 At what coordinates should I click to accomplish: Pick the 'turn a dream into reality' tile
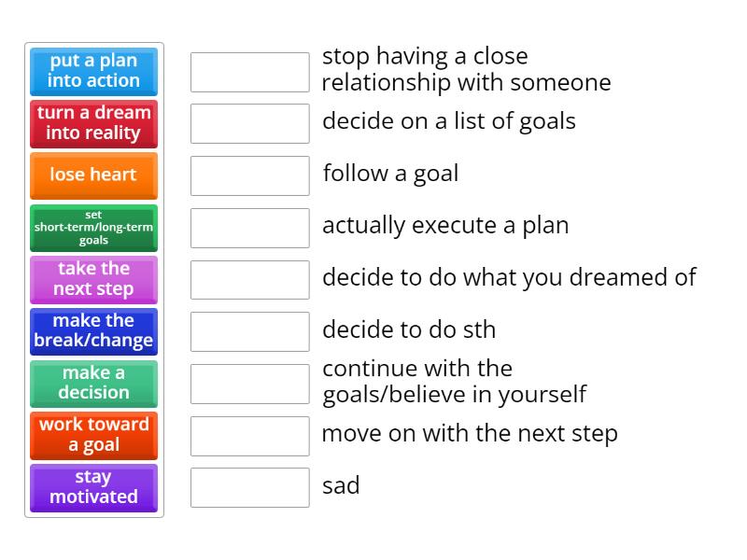click(x=93, y=123)
